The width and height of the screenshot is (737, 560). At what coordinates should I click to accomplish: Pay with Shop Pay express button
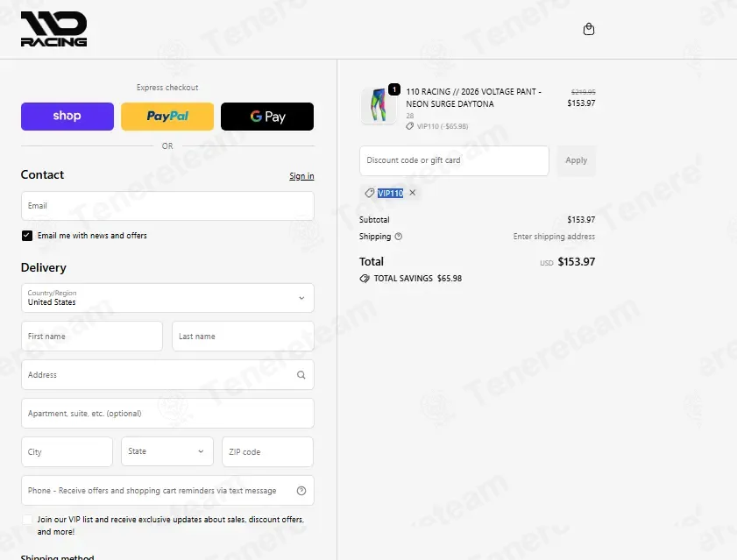tap(67, 117)
